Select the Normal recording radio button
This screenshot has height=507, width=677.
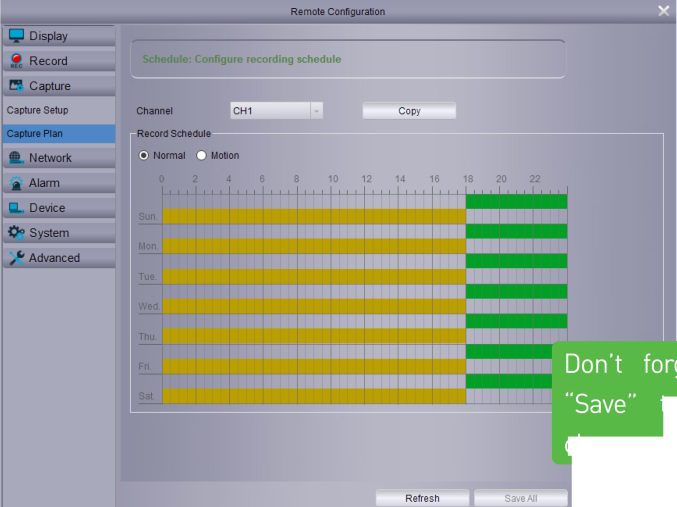coord(144,156)
